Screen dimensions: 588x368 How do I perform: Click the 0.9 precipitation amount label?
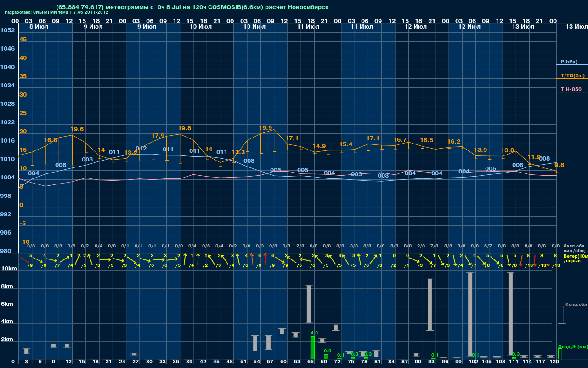pyautogui.click(x=328, y=351)
